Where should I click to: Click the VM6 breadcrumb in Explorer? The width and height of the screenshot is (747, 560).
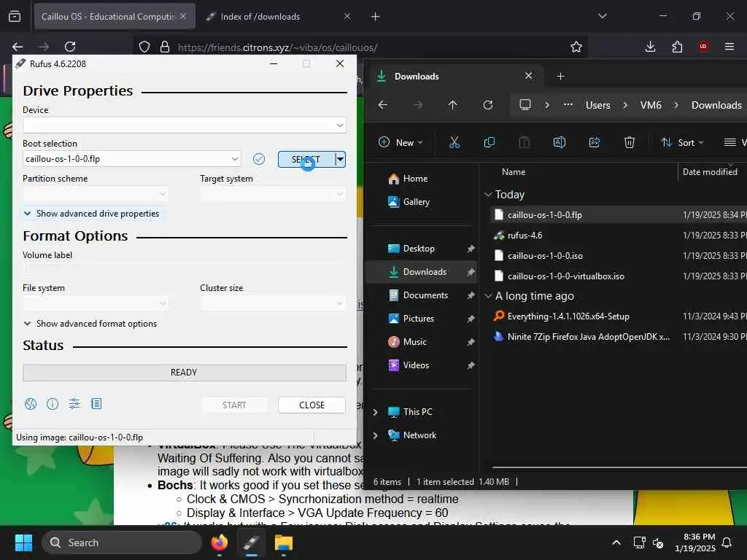click(650, 105)
